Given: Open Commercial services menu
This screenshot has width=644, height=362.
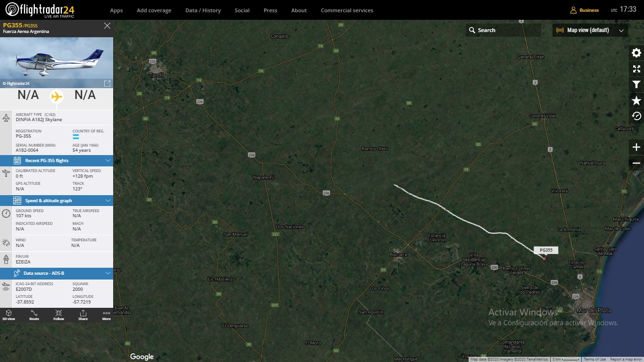Looking at the screenshot, I should [347, 10].
